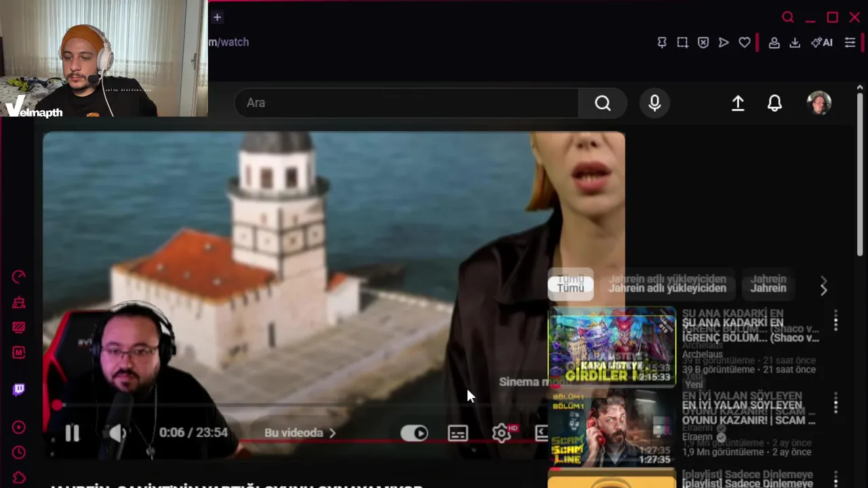Open the browser profile account icon
868x488 pixels.
[x=774, y=43]
